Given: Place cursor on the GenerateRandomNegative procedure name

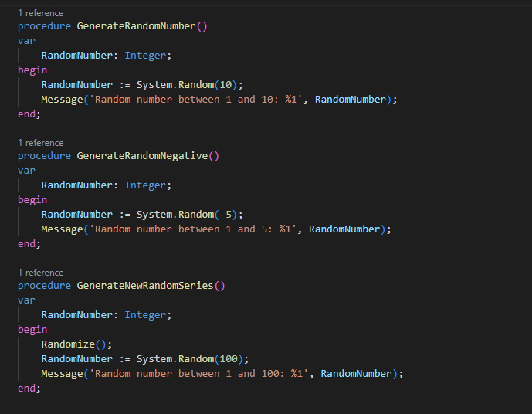Looking at the screenshot, I should pos(142,156).
